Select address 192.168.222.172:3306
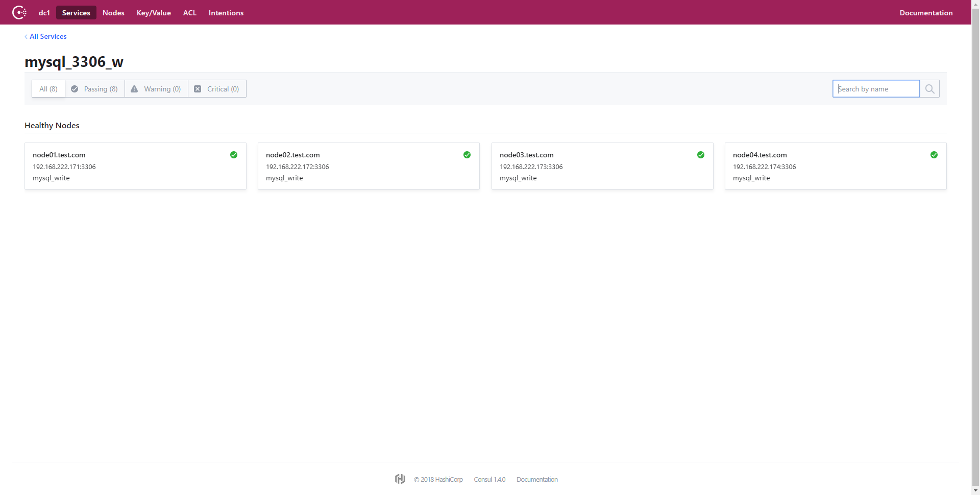The height and width of the screenshot is (495, 980). (298, 167)
